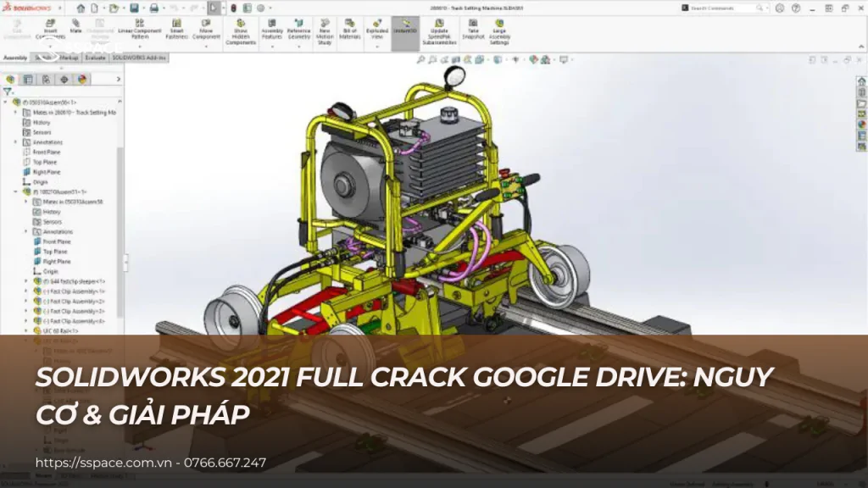Open Bill of Materials tool

[350, 30]
